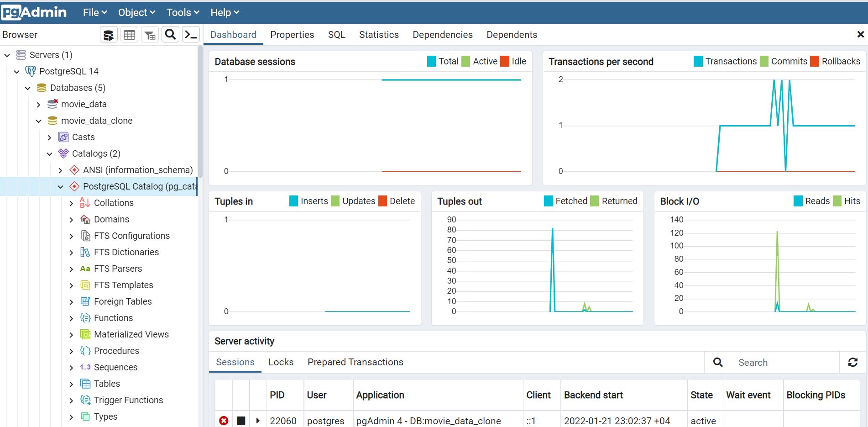Show the Prepared Transactions tab

(356, 362)
